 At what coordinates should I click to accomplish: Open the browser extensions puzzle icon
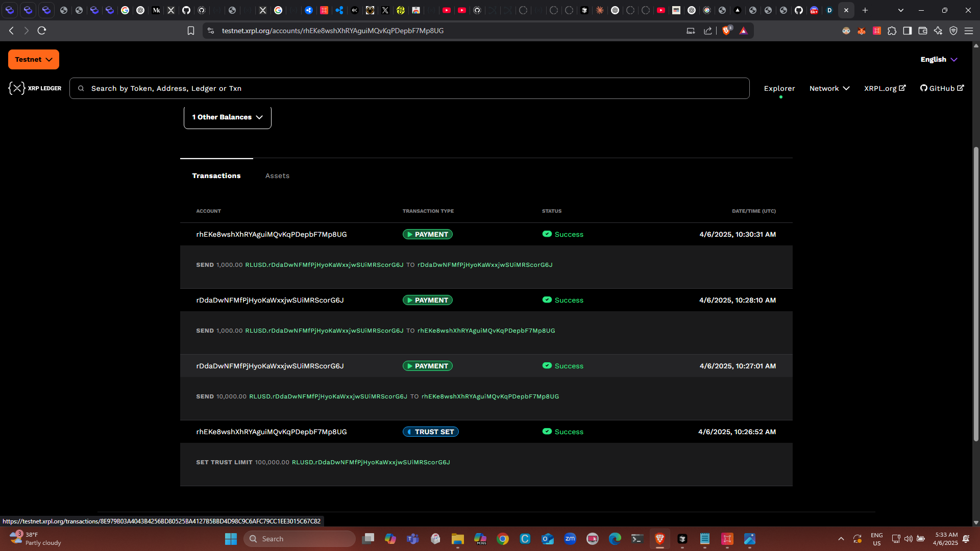pyautogui.click(x=892, y=31)
